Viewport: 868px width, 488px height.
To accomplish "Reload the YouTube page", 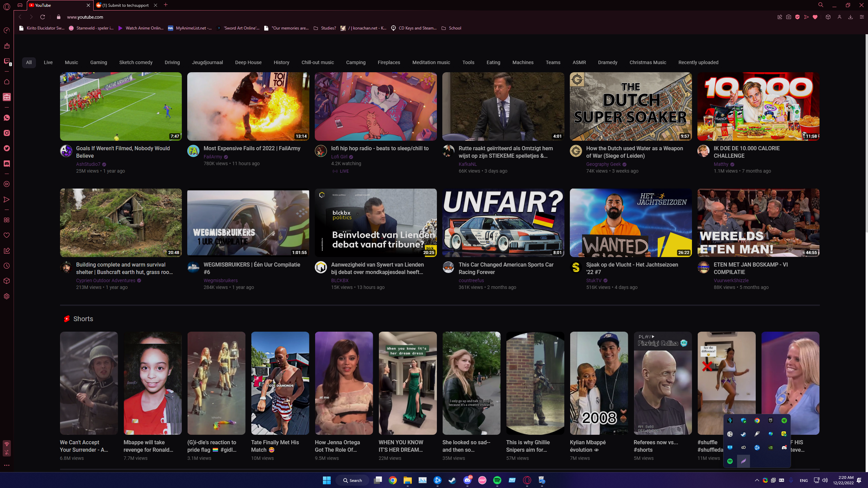I will point(42,17).
